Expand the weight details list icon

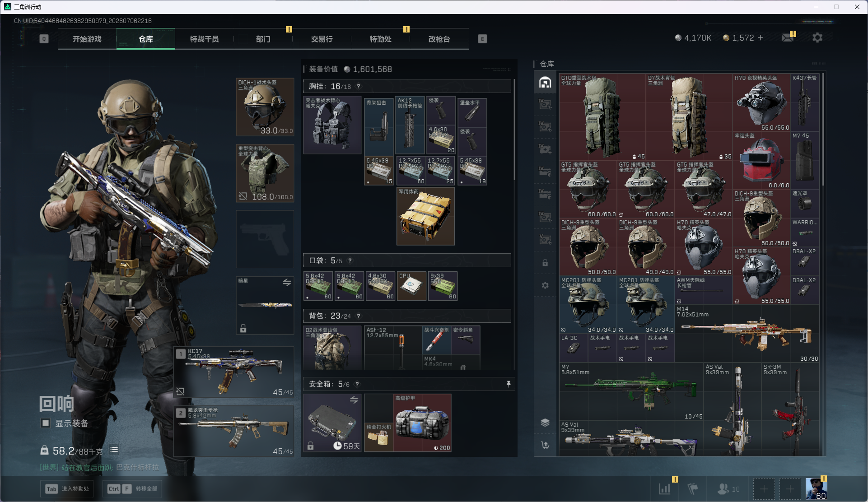[114, 450]
